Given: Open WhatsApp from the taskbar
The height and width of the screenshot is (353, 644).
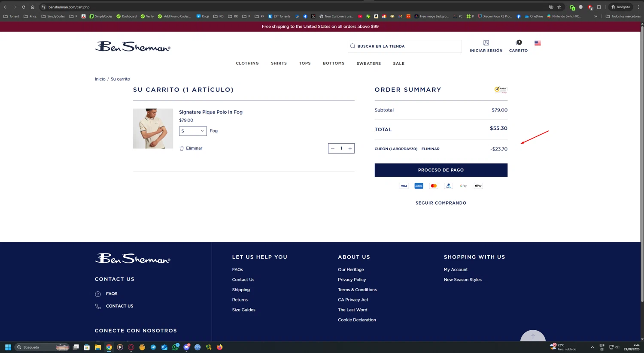Looking at the screenshot, I should [176, 347].
